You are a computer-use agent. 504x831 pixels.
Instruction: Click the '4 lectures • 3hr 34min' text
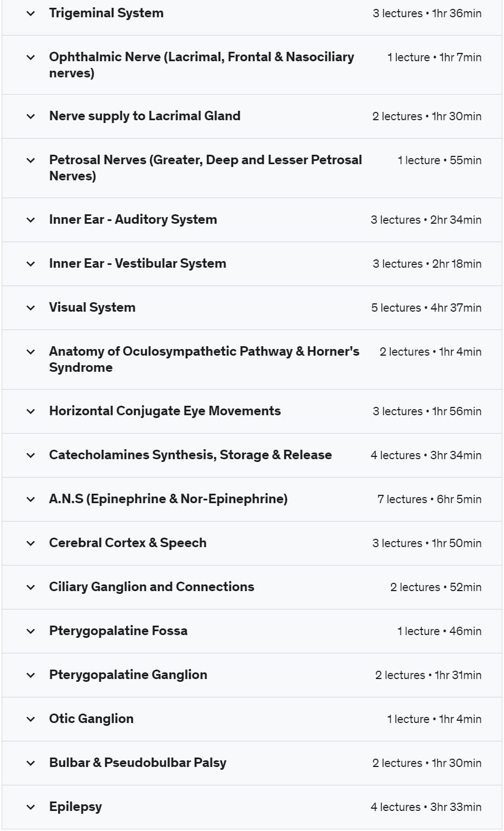pyautogui.click(x=426, y=455)
